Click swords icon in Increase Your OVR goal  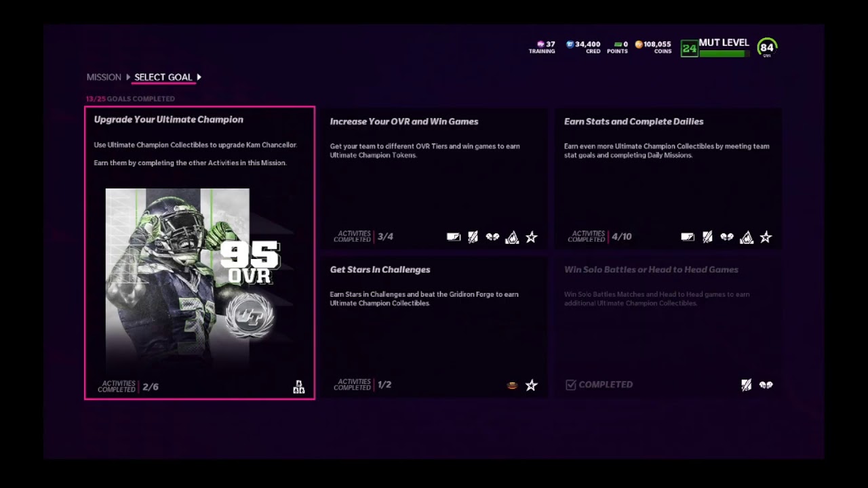pos(473,237)
